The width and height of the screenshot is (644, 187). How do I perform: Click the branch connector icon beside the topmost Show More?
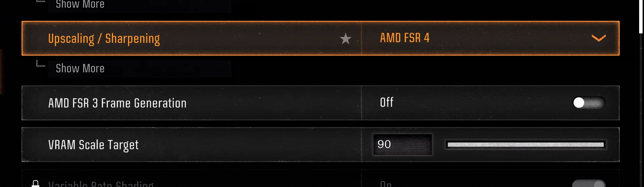[x=41, y=1]
